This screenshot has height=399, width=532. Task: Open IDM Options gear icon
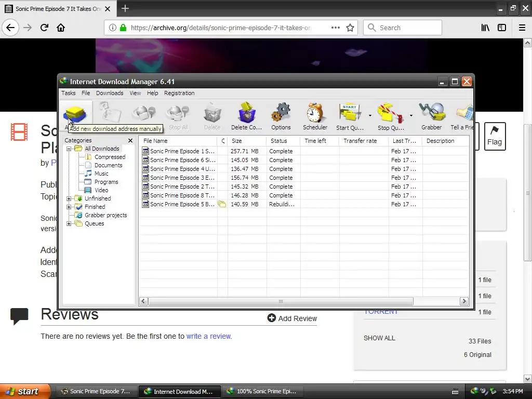tap(281, 116)
